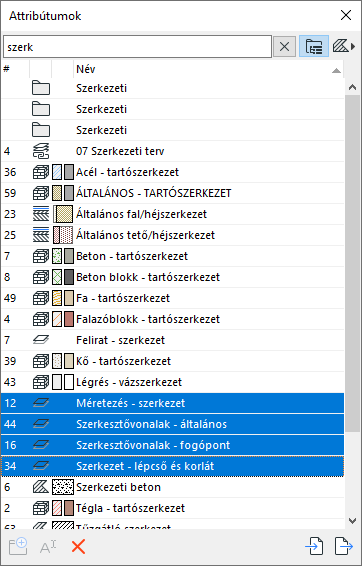
Task: Sort by the Név column header
Action: [208, 69]
